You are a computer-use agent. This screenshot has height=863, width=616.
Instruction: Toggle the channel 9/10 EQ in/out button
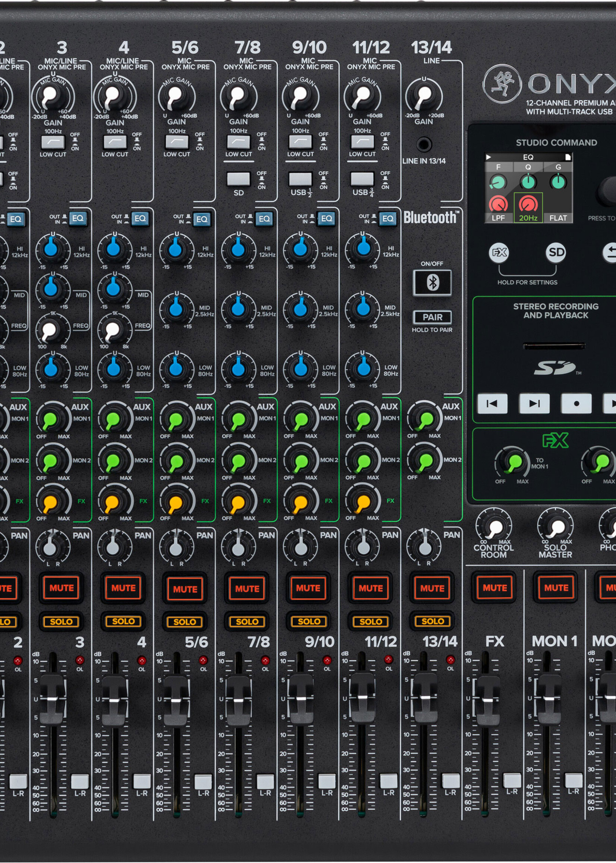click(326, 219)
